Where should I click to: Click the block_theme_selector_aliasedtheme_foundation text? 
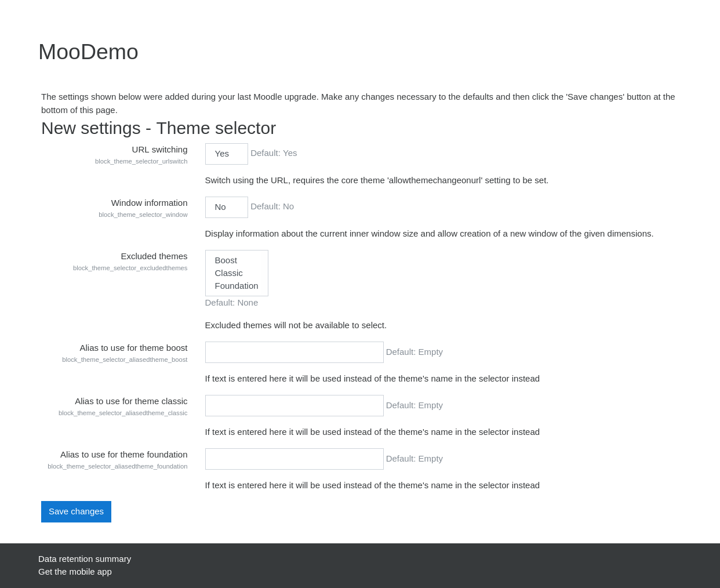coord(117,466)
